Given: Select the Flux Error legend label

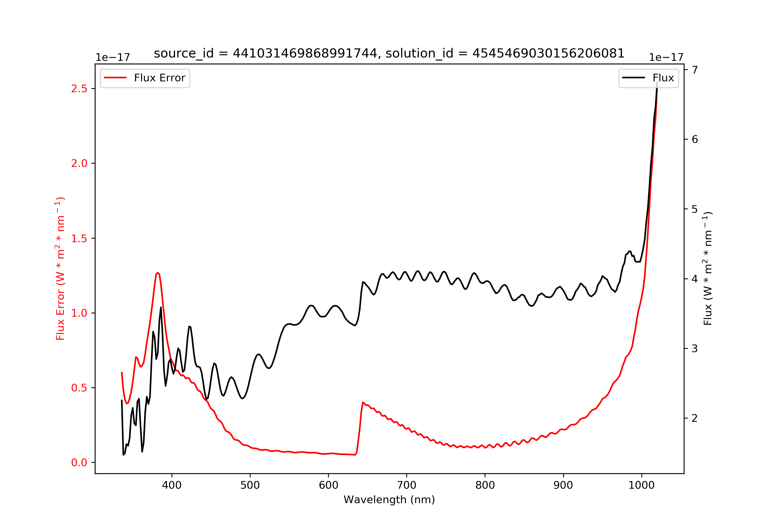Looking at the screenshot, I should pos(160,78).
